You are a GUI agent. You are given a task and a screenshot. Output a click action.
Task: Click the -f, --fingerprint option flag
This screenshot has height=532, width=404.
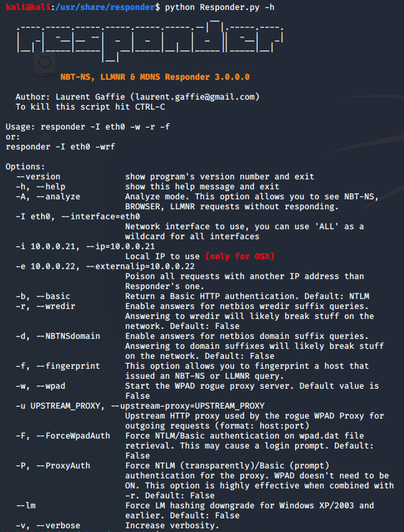(58, 366)
